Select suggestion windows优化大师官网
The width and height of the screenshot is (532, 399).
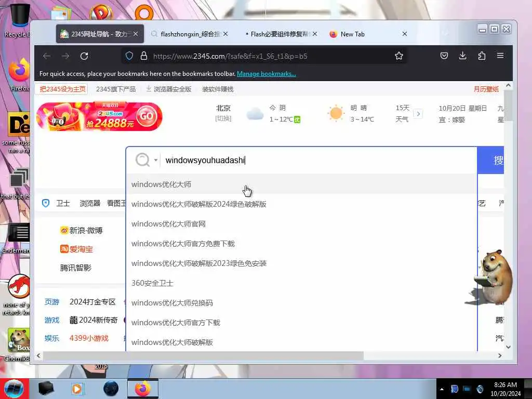301,223
